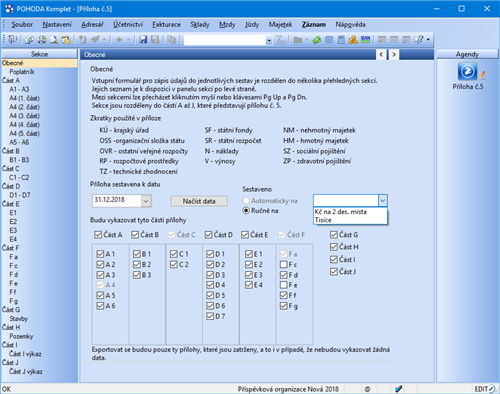Click the blue floppy save icon
This screenshot has height=394, width=500.
point(143,40)
